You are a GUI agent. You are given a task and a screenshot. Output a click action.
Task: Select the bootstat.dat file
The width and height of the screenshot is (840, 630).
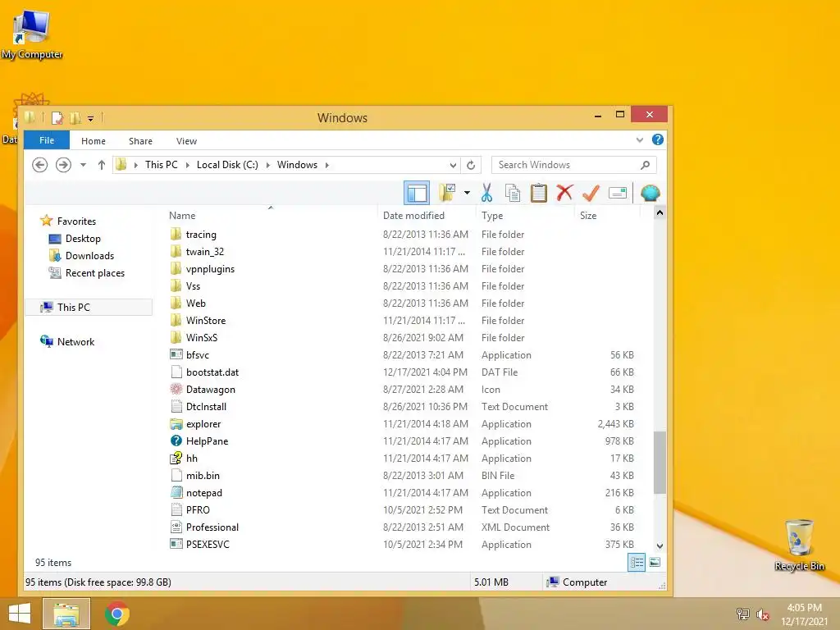[212, 372]
